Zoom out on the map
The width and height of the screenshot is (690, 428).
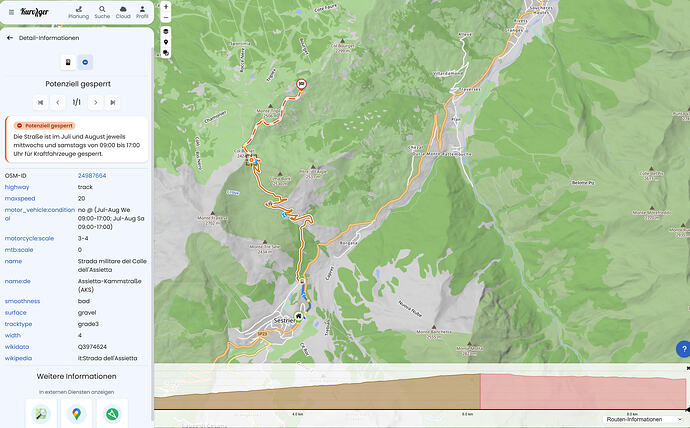coord(166,18)
